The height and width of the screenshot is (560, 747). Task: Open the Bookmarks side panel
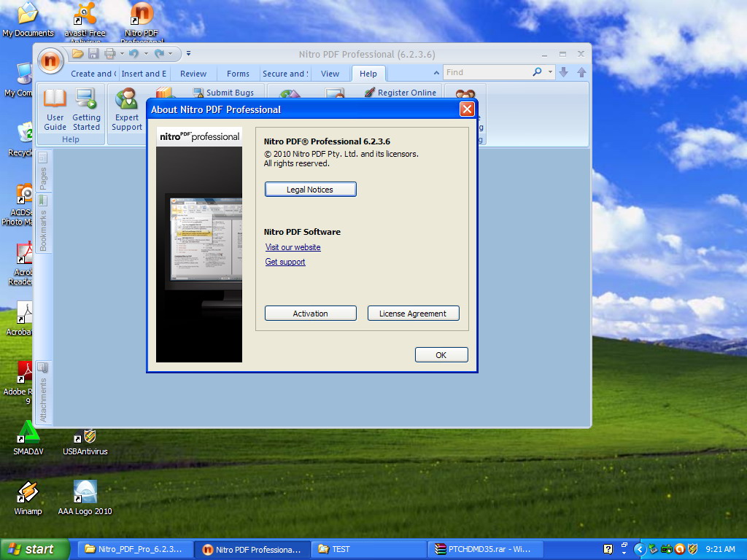[43, 224]
